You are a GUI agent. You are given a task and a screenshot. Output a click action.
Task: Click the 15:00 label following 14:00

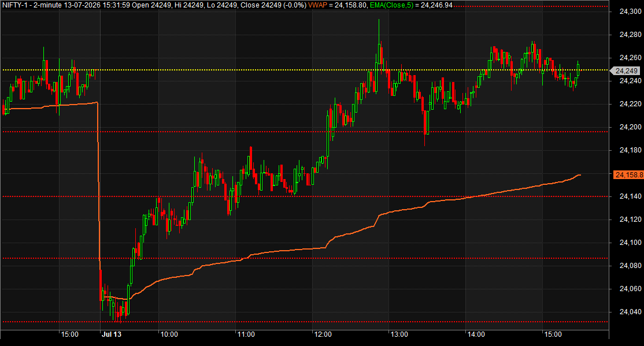(553, 334)
